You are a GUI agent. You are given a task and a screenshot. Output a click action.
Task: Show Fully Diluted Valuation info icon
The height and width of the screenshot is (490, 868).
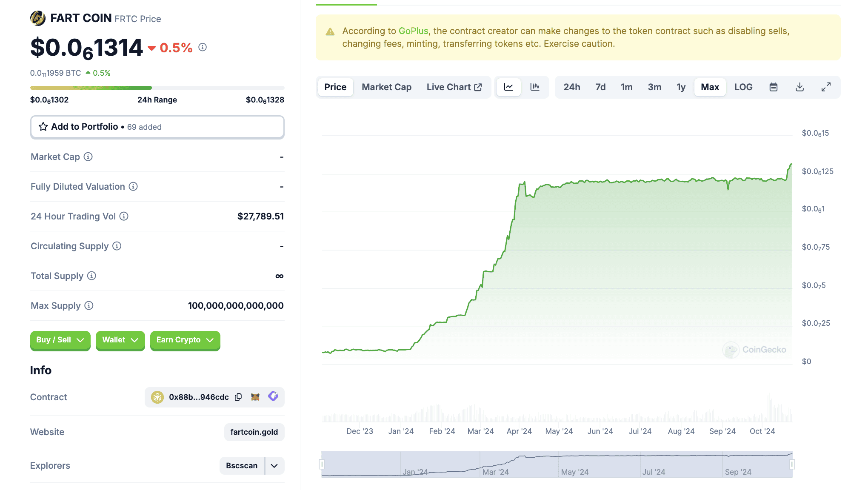tap(133, 187)
